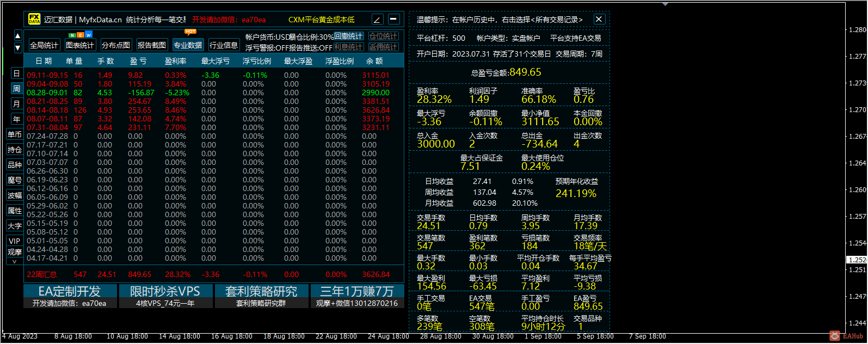868x344 pixels.
Task: Click the chart shift triangle at the top
Action: click(666, 4)
